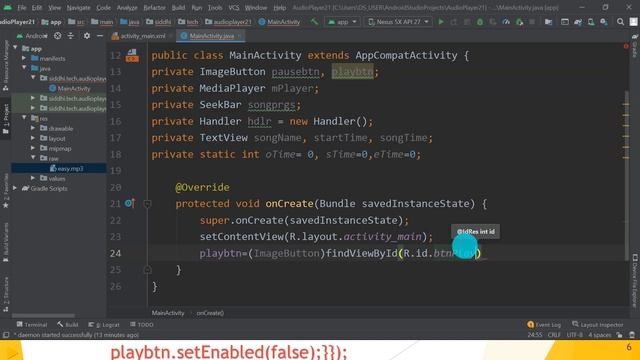Viewport: 640px width, 360px height.
Task: Toggle the Gradle tool window on right edge
Action: pyautogui.click(x=635, y=46)
